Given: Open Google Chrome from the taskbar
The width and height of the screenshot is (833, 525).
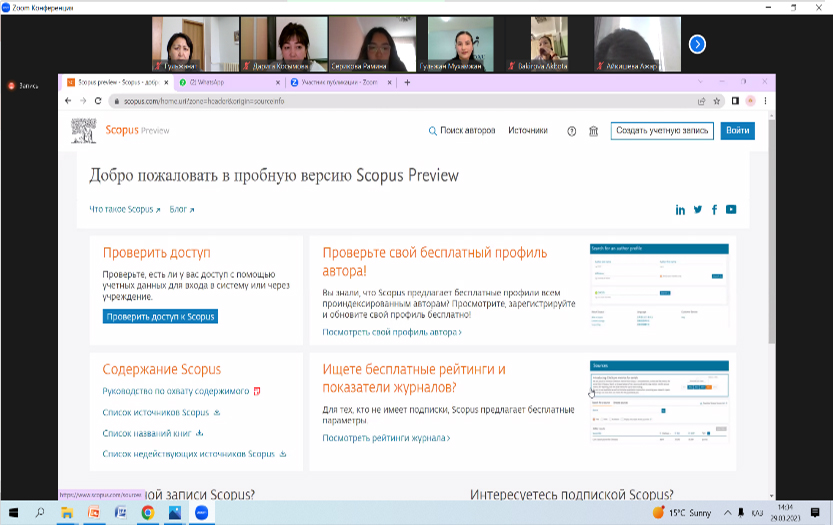Looking at the screenshot, I should click(x=147, y=513).
